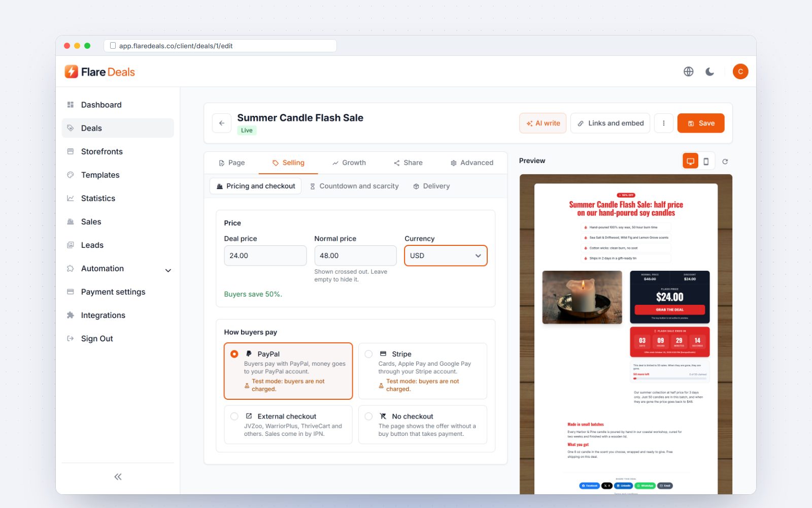812x508 pixels.
Task: Click Sign Out in the sidebar
Action: pyautogui.click(x=118, y=338)
